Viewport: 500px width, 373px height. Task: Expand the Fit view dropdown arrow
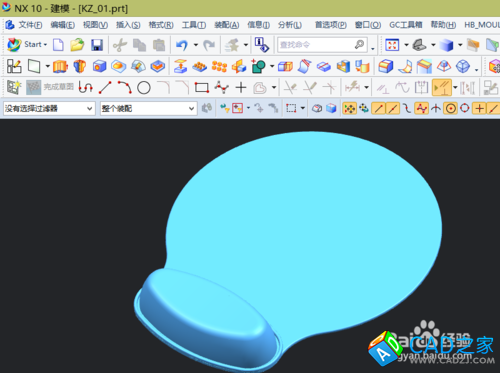point(406,45)
